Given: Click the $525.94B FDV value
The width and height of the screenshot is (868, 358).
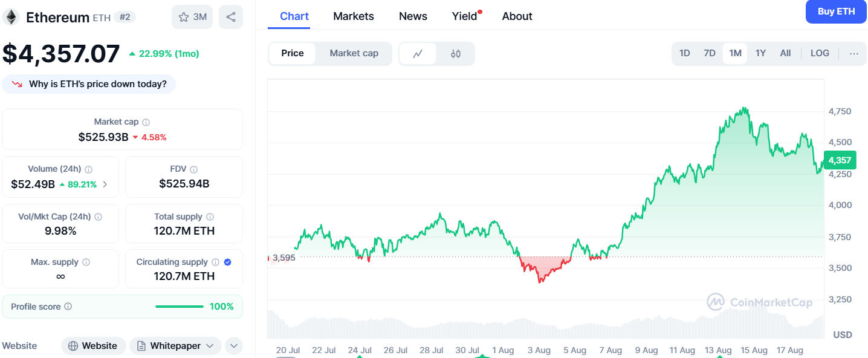Looking at the screenshot, I should tap(184, 184).
